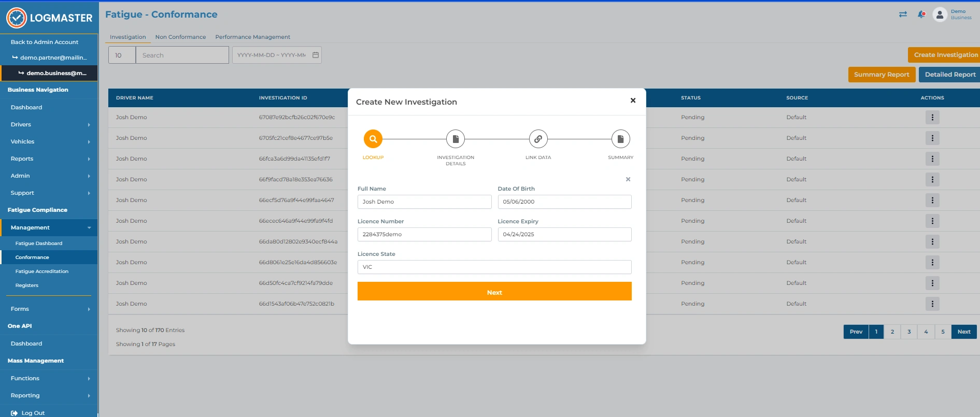
Task: Expand the Support sidebar menu
Action: click(x=49, y=193)
